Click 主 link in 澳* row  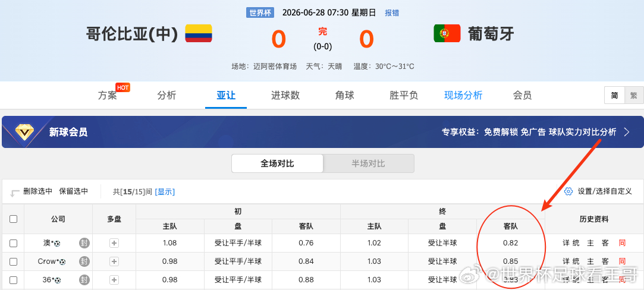pyautogui.click(x=590, y=243)
